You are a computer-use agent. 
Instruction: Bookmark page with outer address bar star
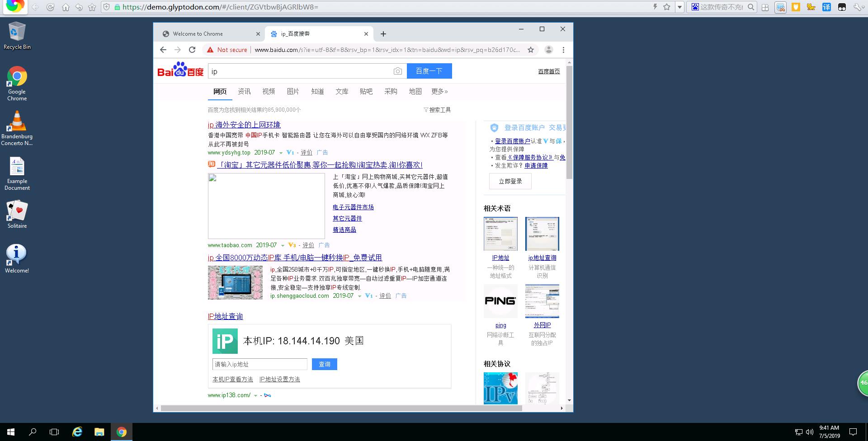point(667,7)
